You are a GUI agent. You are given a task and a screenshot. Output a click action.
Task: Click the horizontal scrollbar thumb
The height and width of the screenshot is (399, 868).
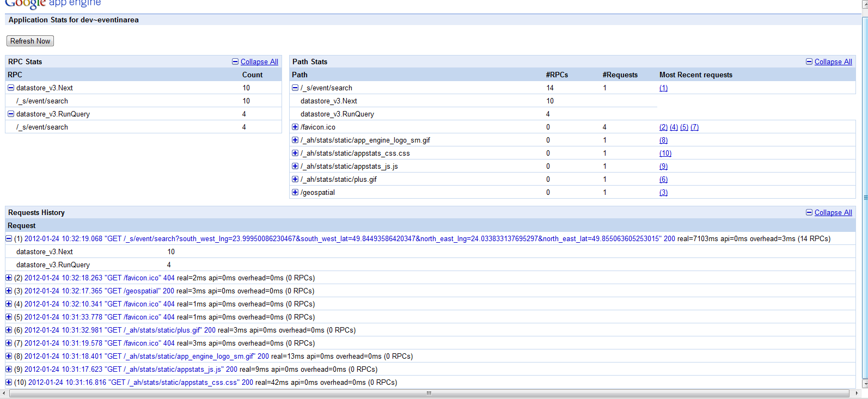pos(429,393)
